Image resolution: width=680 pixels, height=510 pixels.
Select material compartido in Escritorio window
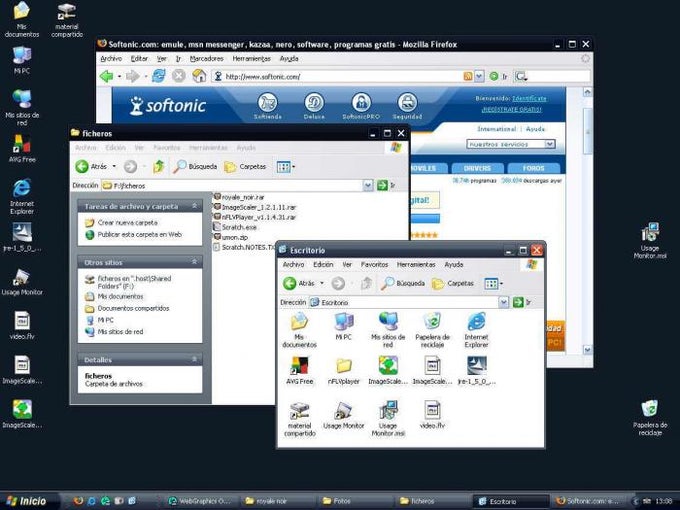(299, 419)
